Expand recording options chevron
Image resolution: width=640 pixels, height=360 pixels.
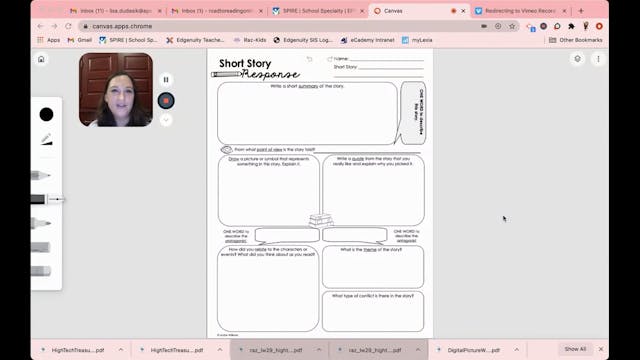pyautogui.click(x=166, y=120)
